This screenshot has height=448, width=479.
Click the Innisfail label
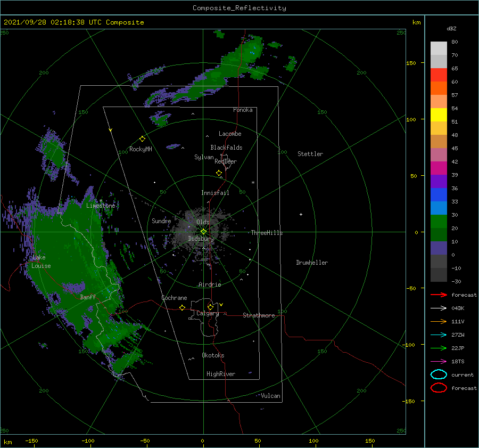tap(215, 193)
